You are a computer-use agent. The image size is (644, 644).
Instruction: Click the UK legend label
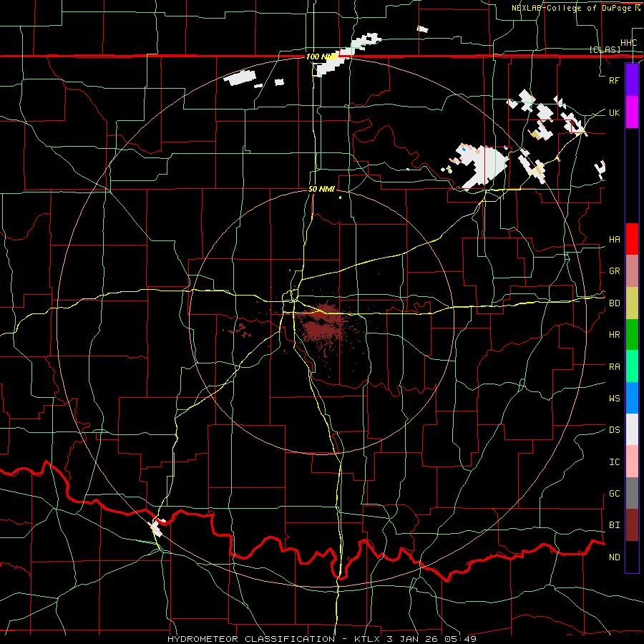click(x=614, y=112)
